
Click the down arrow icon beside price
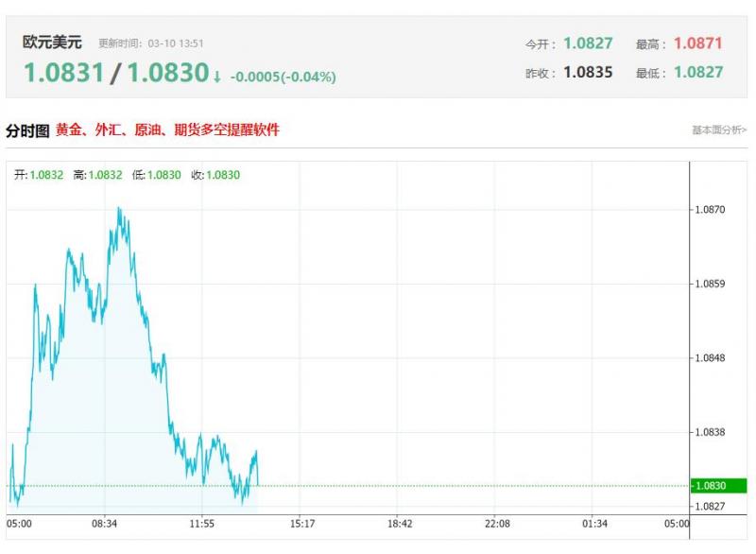pyautogui.click(x=217, y=77)
